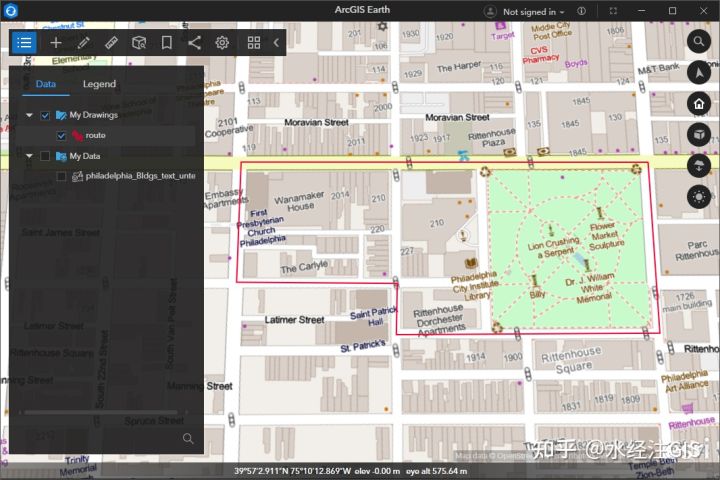Click the compass north arrow button
This screenshot has height=480, width=720.
point(699,73)
